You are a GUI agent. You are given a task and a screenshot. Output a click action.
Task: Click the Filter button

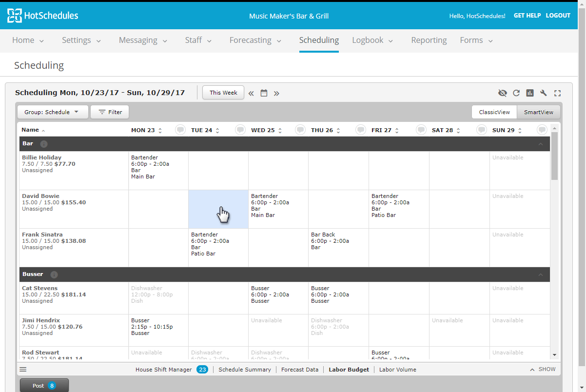pos(110,112)
